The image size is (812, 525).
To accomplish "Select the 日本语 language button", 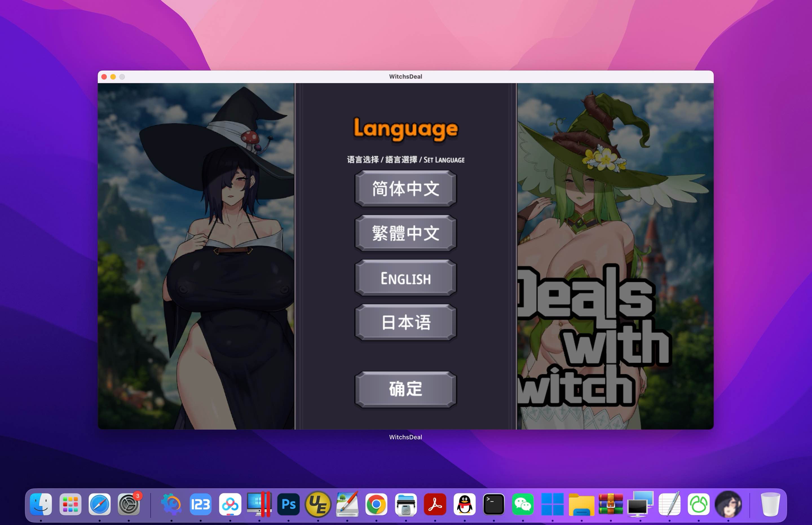I will pos(405,323).
